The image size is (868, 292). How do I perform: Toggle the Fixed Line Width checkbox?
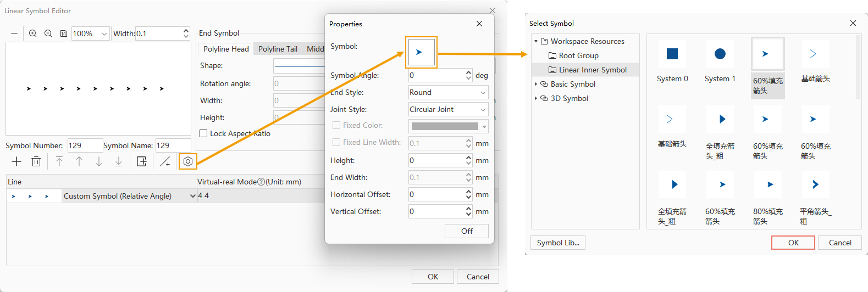[x=336, y=142]
